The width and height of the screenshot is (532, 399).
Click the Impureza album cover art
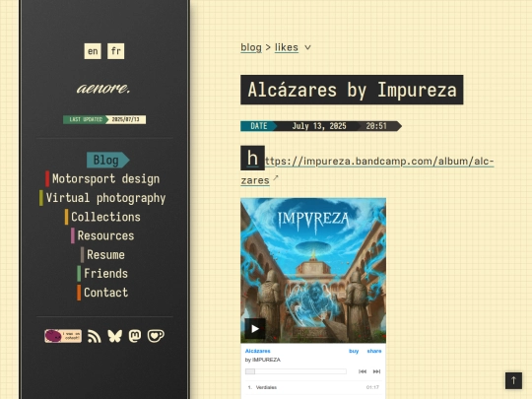[313, 270]
